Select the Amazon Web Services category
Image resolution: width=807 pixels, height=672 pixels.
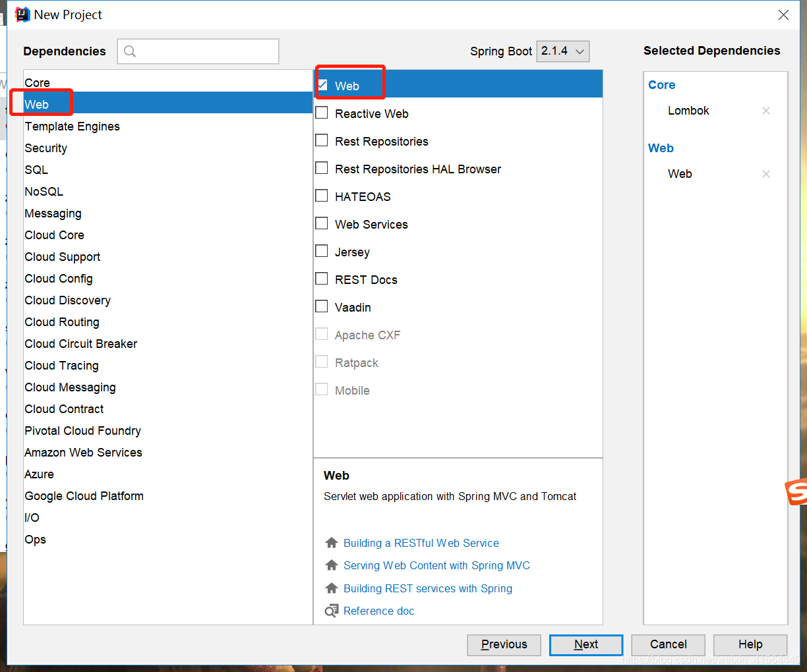(168, 452)
